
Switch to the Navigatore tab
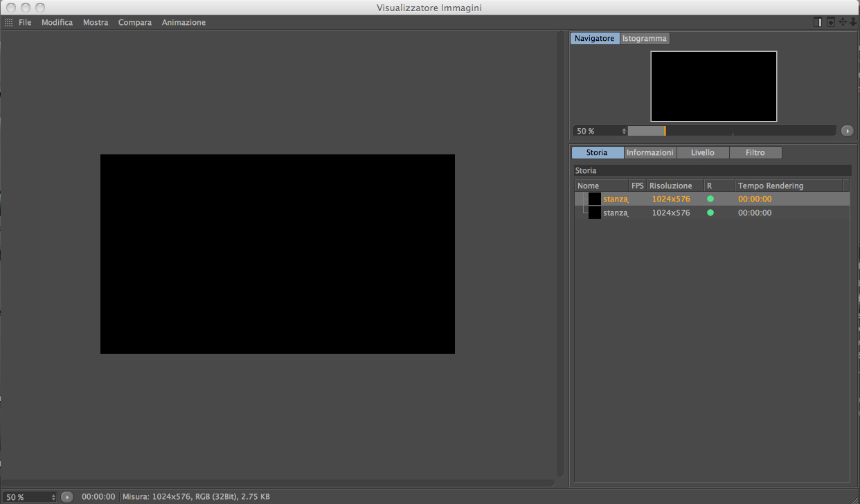point(595,38)
